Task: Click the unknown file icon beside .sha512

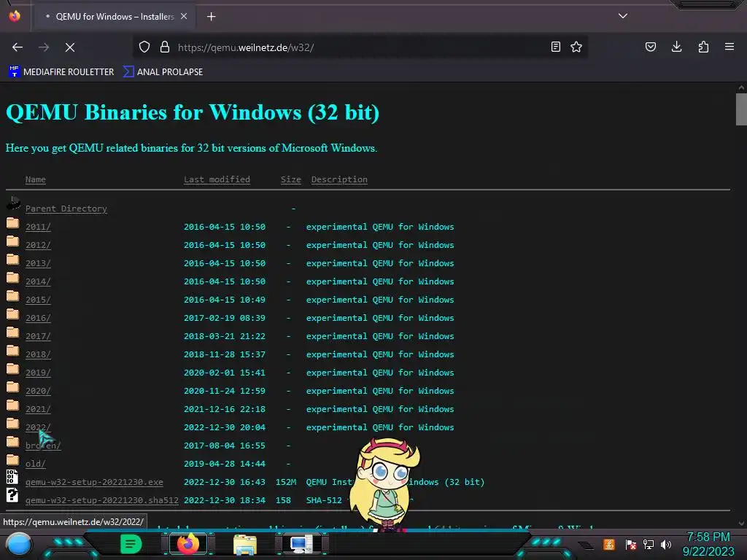Action: coord(12,495)
